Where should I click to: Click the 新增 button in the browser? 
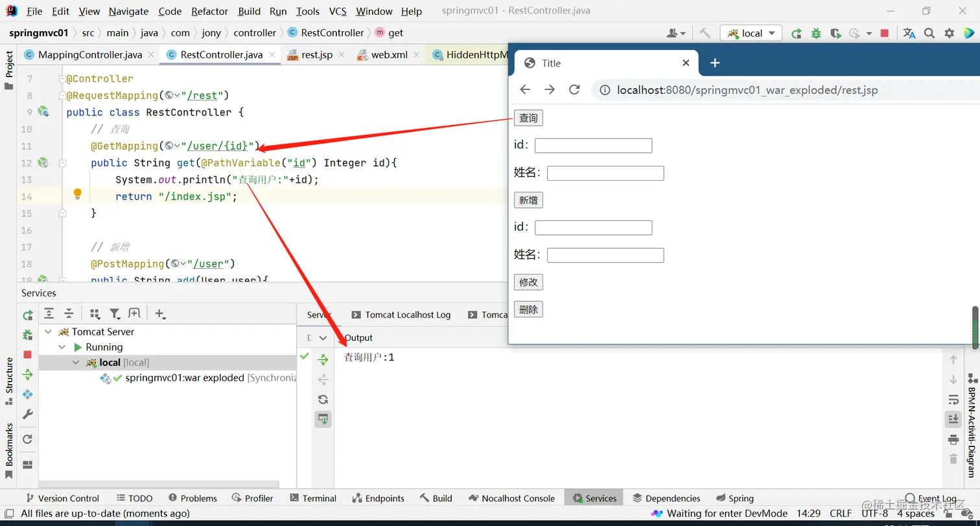tap(528, 200)
